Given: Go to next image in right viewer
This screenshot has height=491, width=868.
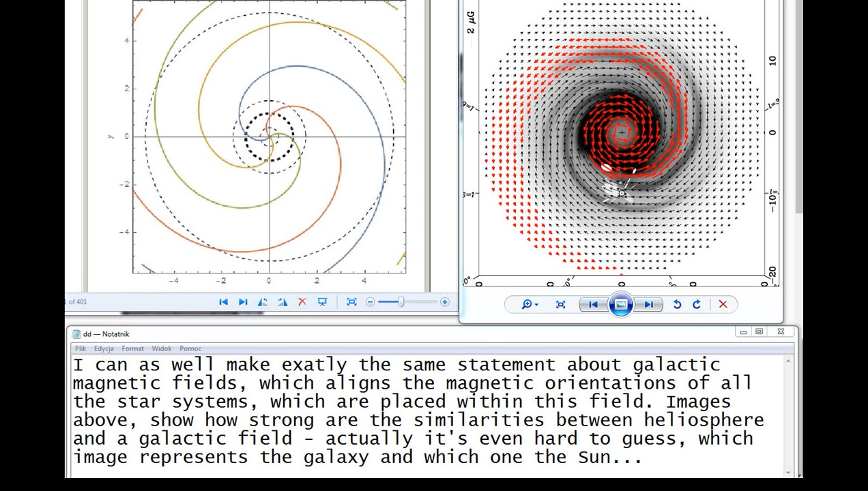Looking at the screenshot, I should 649,305.
